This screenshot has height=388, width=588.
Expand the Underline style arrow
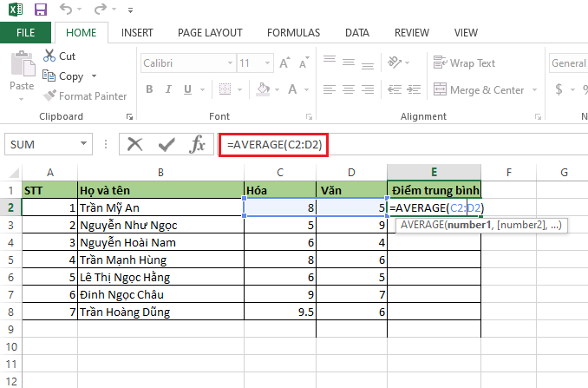click(202, 89)
